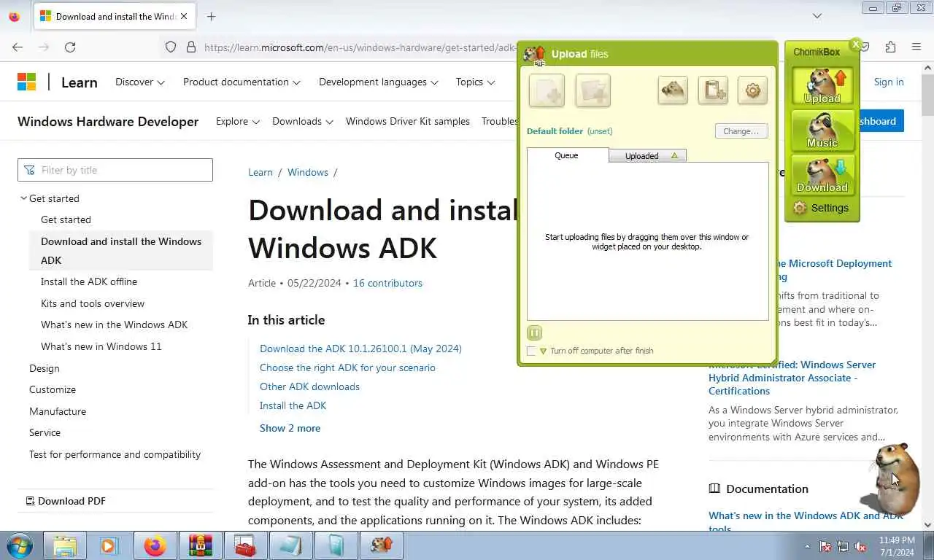Open the 16 contributors link
This screenshot has width=934, height=560.
coord(387,283)
